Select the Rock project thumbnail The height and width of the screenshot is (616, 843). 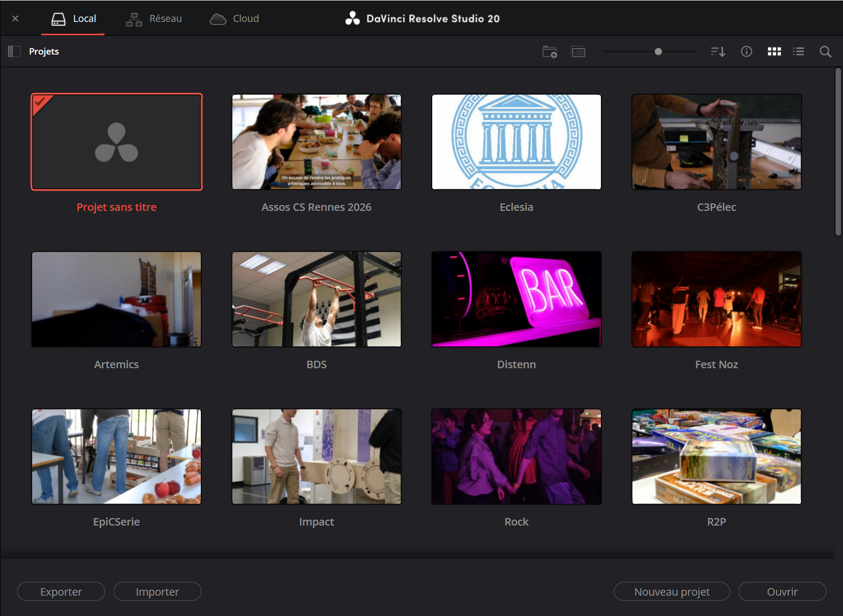tap(516, 457)
